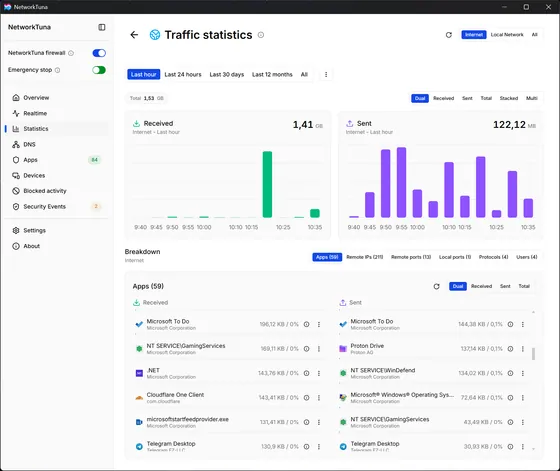Open the time range more-options menu
This screenshot has height=471, width=560.
pos(326,75)
